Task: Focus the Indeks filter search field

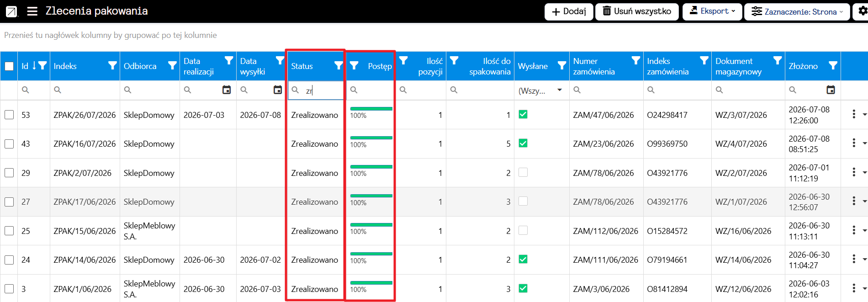Action: [85, 90]
